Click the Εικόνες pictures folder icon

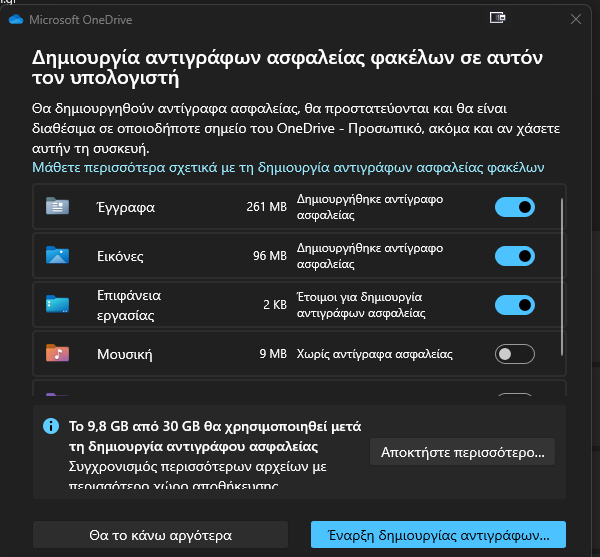(x=57, y=255)
